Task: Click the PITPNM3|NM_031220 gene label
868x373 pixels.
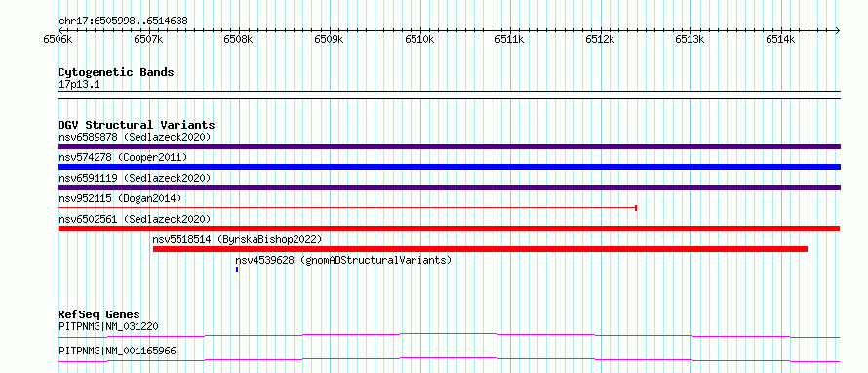Action: click(108, 326)
